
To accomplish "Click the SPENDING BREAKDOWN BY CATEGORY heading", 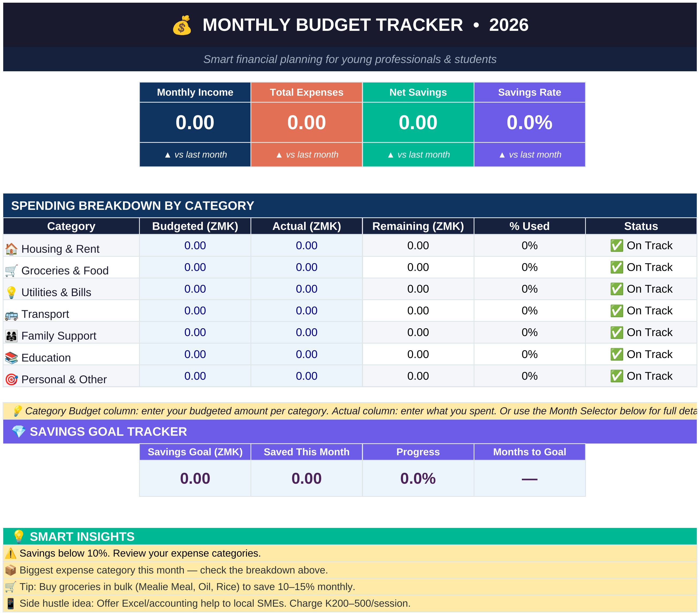I will coord(133,206).
